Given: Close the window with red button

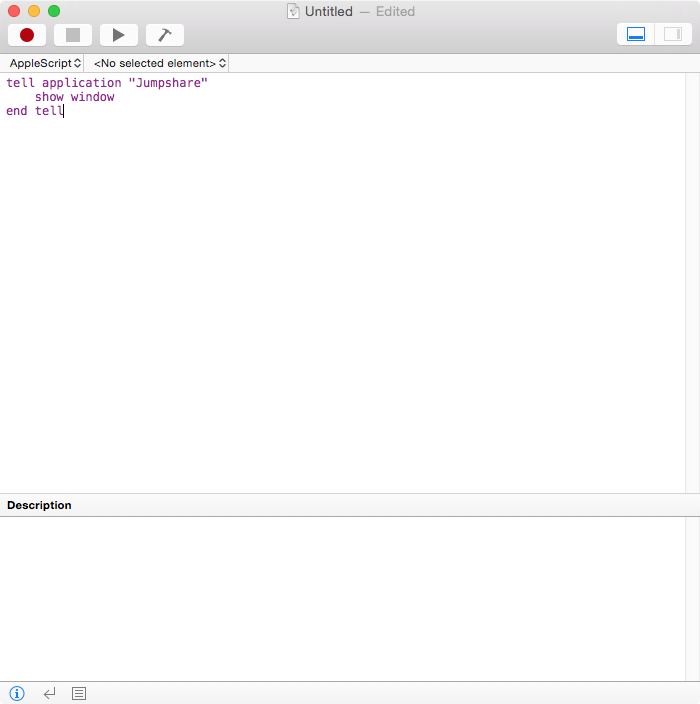Looking at the screenshot, I should click(14, 11).
